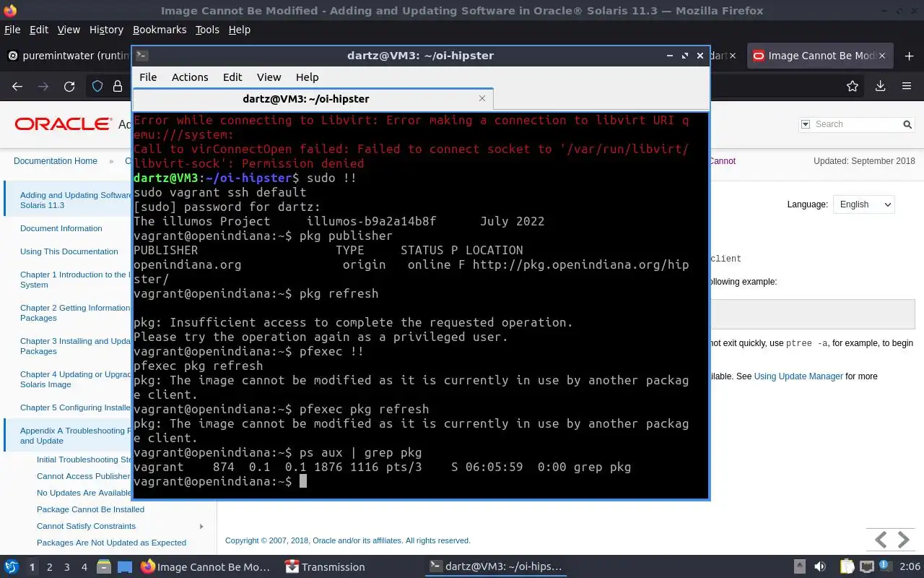This screenshot has height=578, width=924.
Task: Open 'No Updates Are Available' sidebar link
Action: click(84, 493)
